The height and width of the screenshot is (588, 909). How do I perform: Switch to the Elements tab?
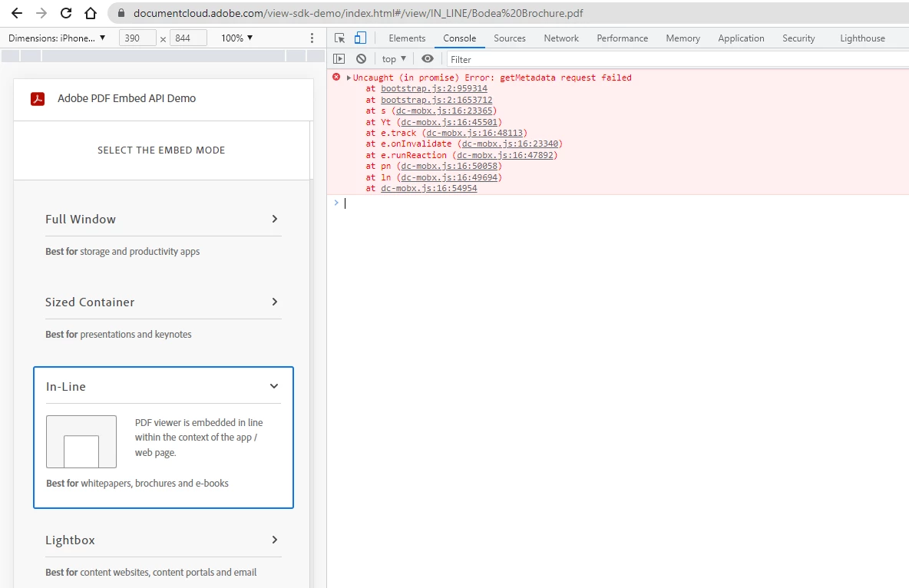tap(407, 38)
